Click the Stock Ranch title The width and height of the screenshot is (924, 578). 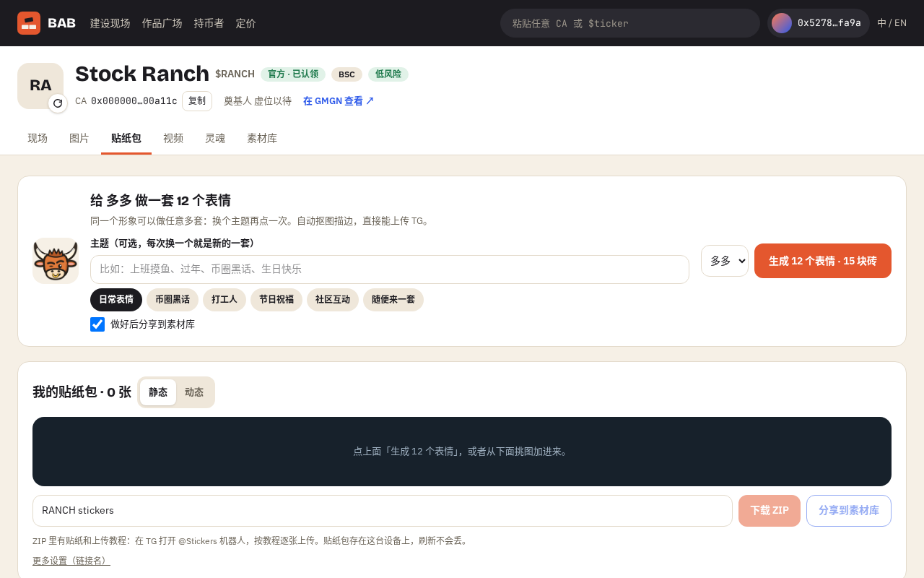(x=142, y=74)
